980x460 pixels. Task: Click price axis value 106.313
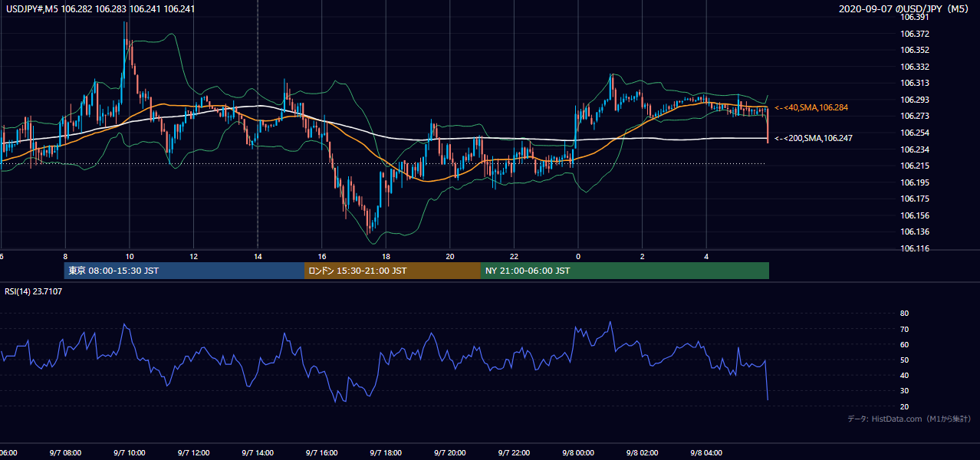coord(915,84)
